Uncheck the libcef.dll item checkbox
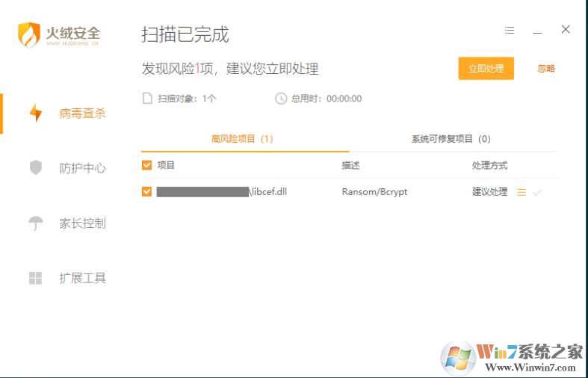This screenshot has height=378, width=588. point(146,192)
